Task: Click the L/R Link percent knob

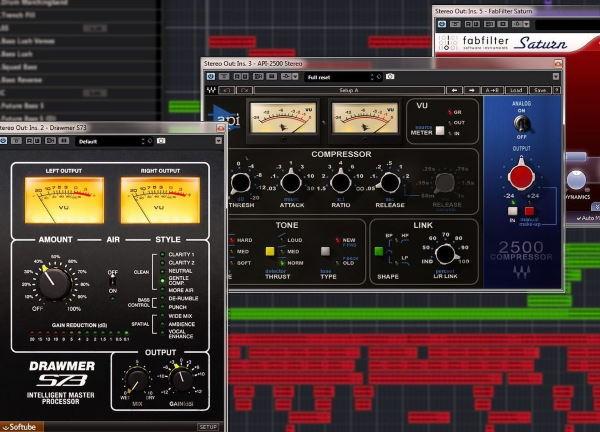Action: click(445, 253)
